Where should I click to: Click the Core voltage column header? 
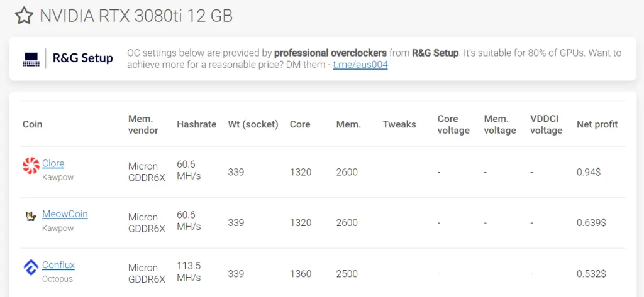pos(453,124)
